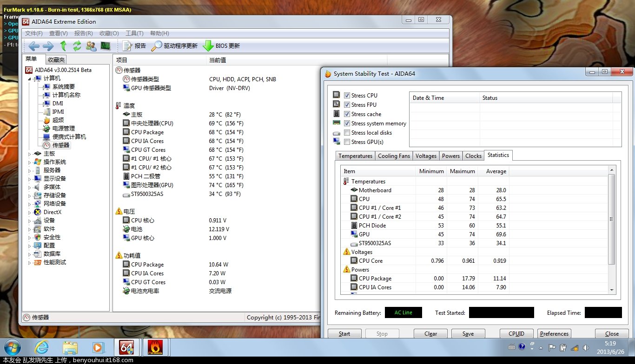This screenshot has width=635, height=364.
Task: Click the statistics list scrollbar up arrow
Action: 612,170
